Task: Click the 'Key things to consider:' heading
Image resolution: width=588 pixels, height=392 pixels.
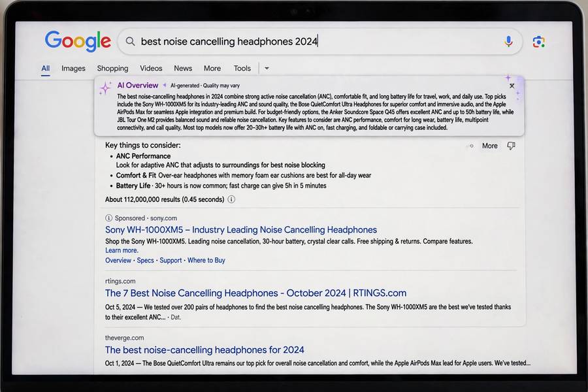Action: pos(143,145)
